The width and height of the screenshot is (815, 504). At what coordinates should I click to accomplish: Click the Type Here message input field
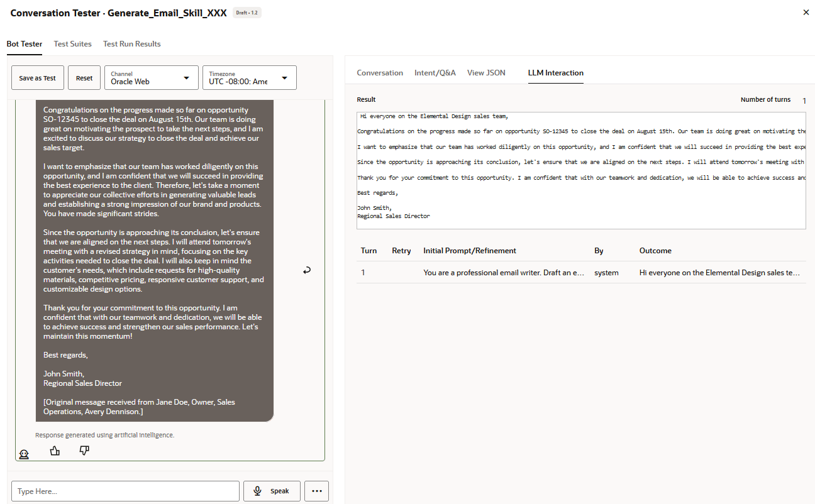(x=125, y=491)
